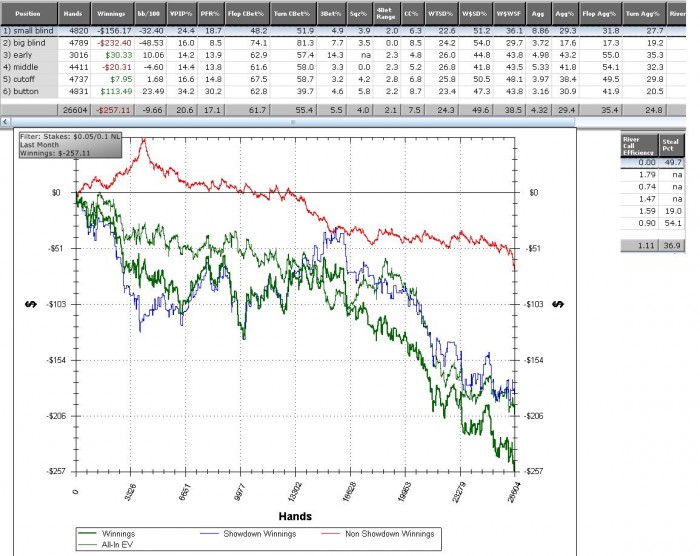This screenshot has height=556, width=700.
Task: Click the Agg column header
Action: coord(539,14)
